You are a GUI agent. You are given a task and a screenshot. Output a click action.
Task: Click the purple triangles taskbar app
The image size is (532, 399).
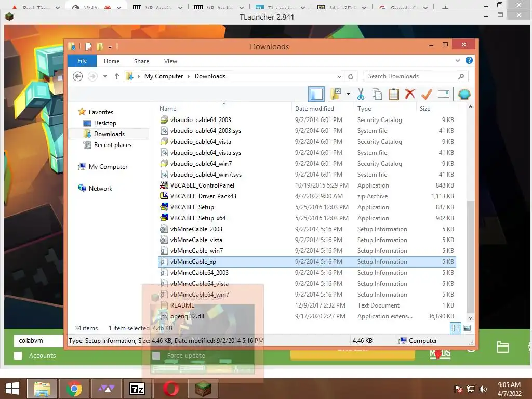[106, 389]
